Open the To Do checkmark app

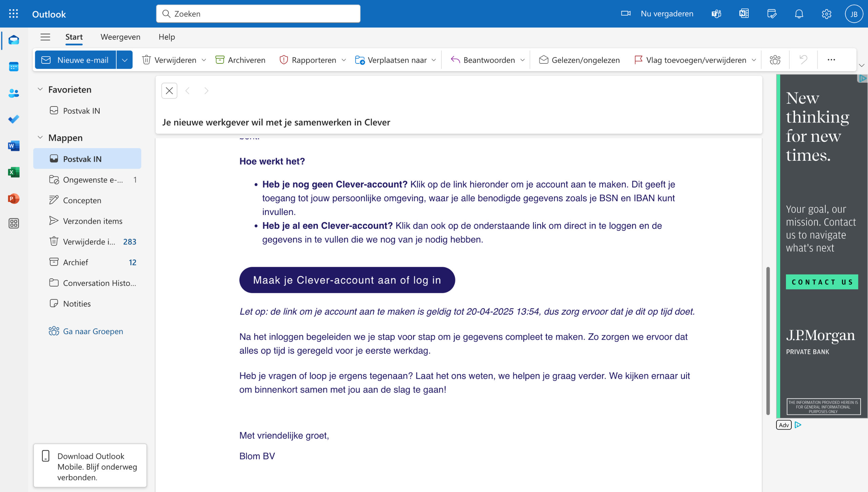point(14,119)
